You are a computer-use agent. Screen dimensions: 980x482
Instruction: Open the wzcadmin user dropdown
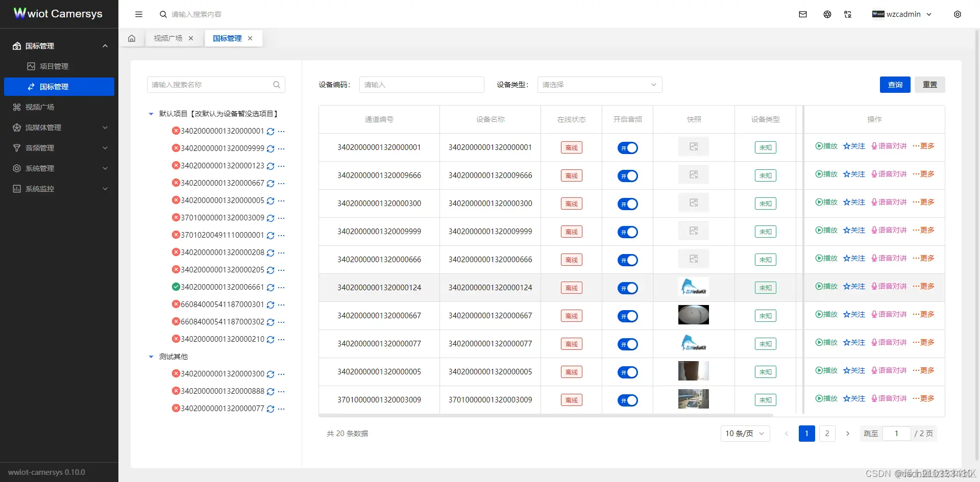coord(902,14)
